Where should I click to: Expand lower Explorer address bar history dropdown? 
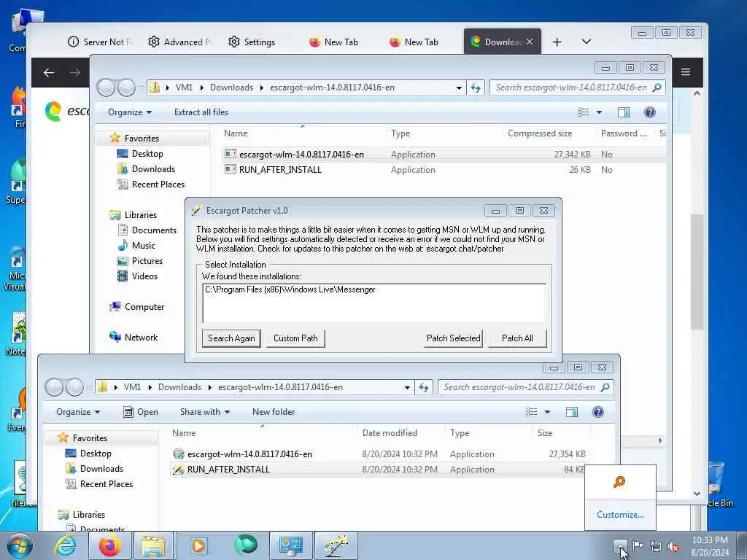pyautogui.click(x=407, y=387)
